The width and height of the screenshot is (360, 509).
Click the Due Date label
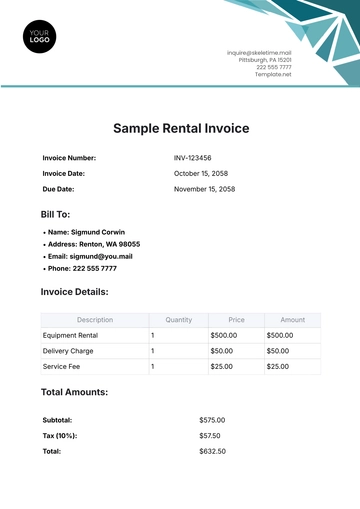(x=58, y=189)
